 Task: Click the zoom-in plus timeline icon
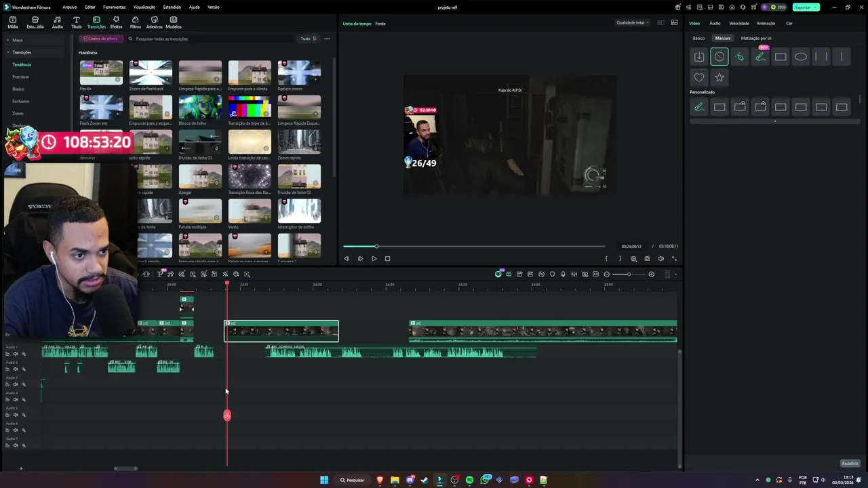[x=652, y=274]
